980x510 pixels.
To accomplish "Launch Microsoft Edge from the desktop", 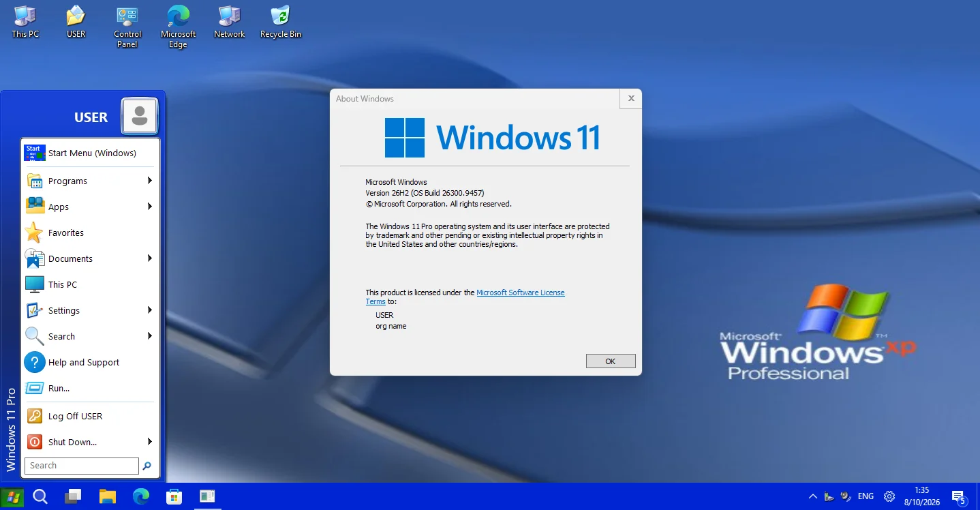I will 178,27.
